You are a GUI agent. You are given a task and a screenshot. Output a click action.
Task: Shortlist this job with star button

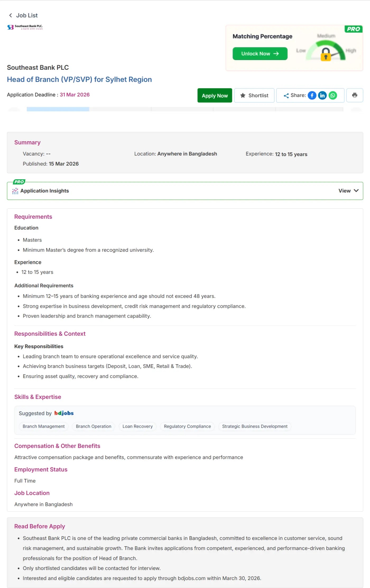click(254, 95)
